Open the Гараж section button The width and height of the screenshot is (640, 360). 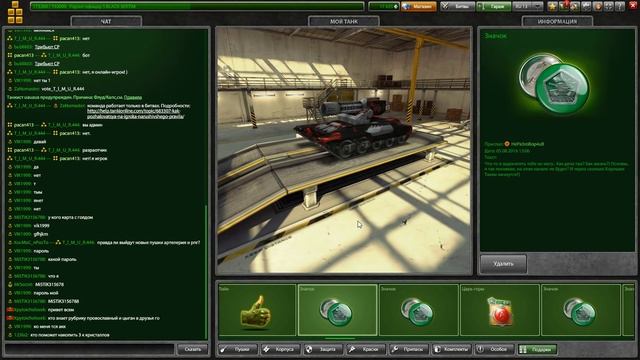[x=493, y=7]
